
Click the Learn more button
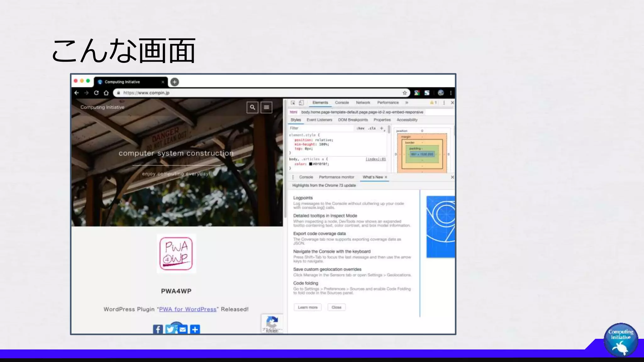click(308, 307)
